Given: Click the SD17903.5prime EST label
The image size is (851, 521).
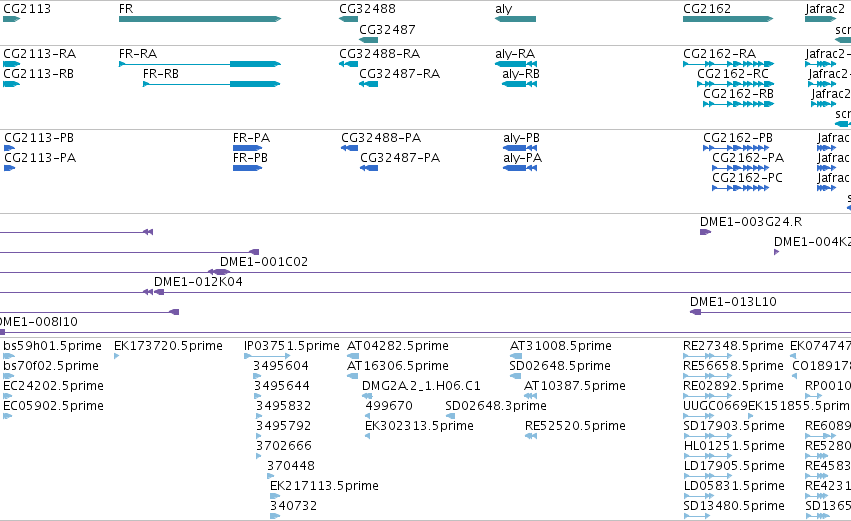Looking at the screenshot, I should (734, 426).
